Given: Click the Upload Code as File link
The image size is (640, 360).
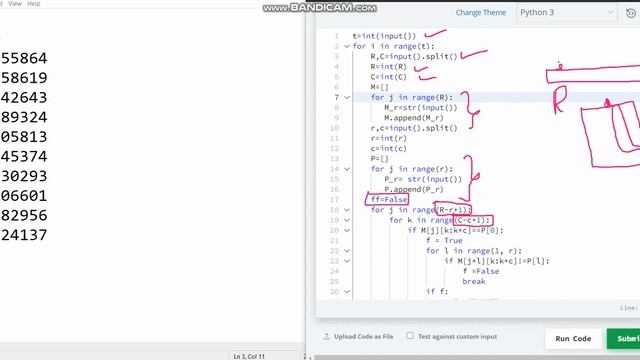Looking at the screenshot, I should [363, 337].
